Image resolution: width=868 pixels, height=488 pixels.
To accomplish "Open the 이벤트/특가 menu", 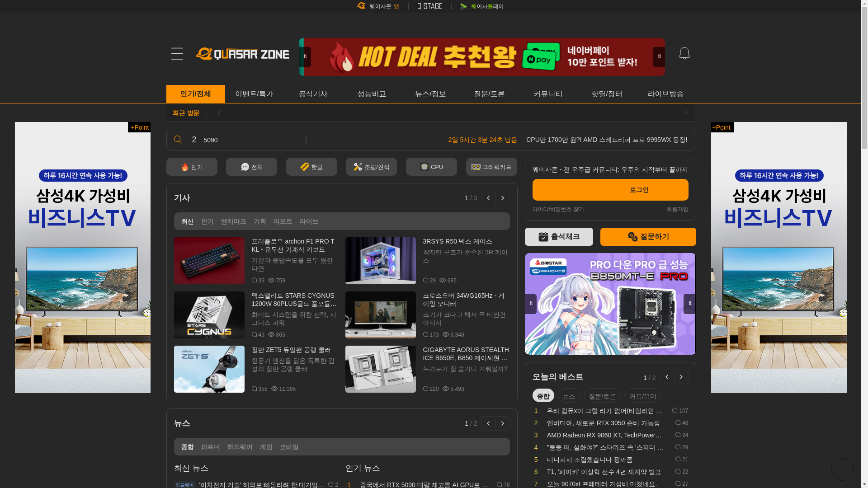I will click(x=254, y=94).
